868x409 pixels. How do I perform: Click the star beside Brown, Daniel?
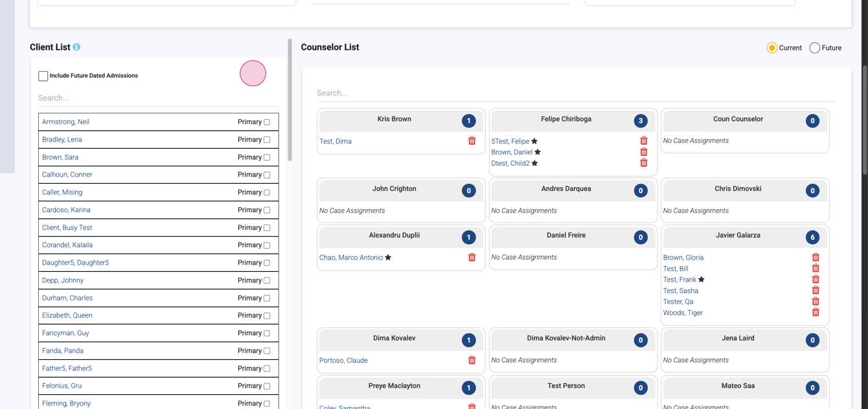coord(538,151)
